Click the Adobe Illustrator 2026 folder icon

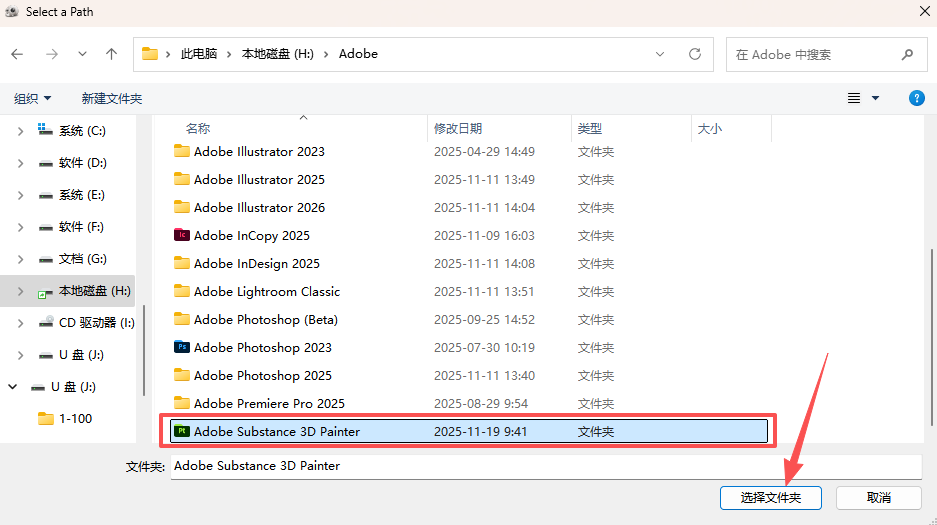click(182, 207)
